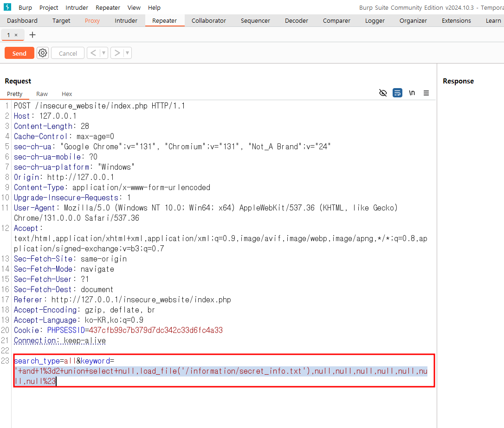
Task: Switch to the Decoder tab
Action: point(297,20)
